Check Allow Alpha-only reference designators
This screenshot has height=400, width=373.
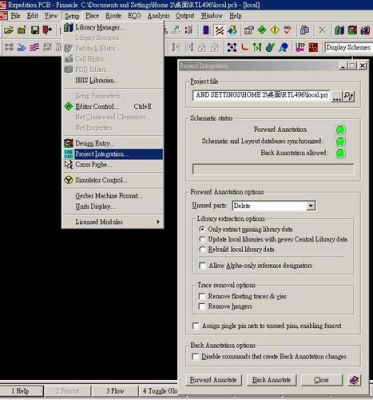point(202,266)
